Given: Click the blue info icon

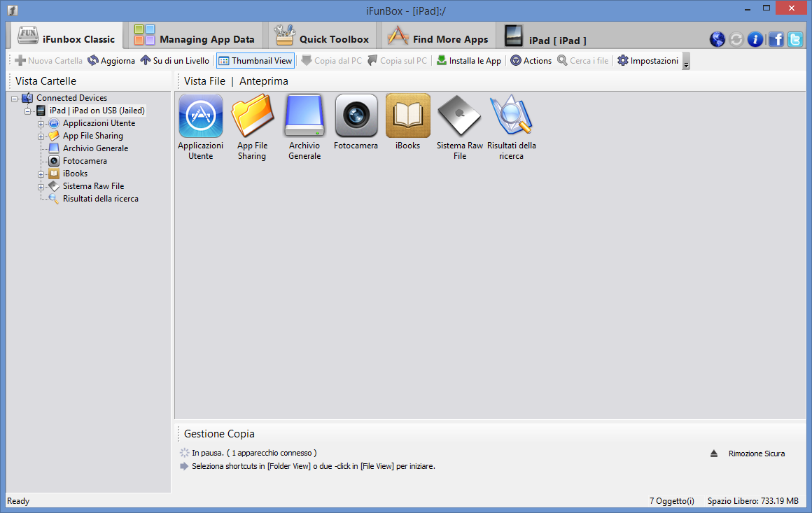Looking at the screenshot, I should (x=755, y=39).
